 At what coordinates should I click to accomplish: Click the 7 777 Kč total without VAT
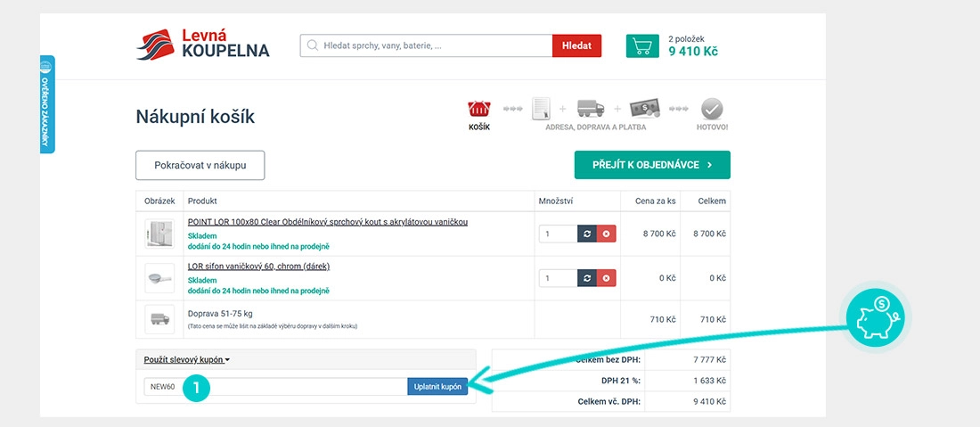(709, 360)
